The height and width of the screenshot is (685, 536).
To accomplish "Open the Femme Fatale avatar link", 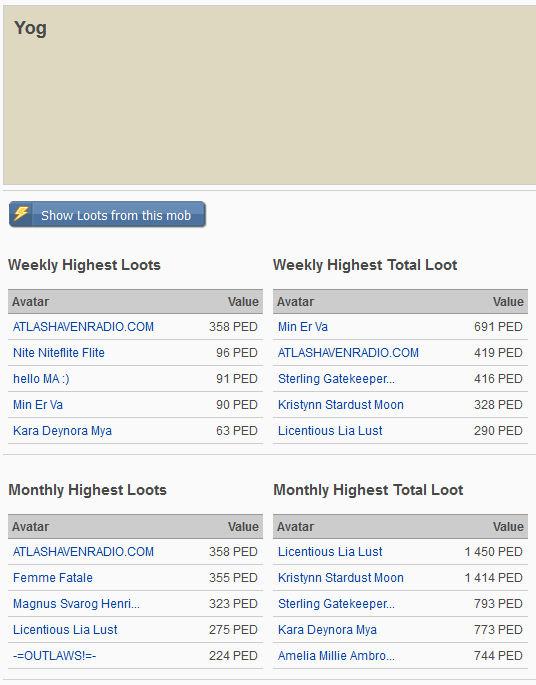I will pyautogui.click(x=53, y=578).
